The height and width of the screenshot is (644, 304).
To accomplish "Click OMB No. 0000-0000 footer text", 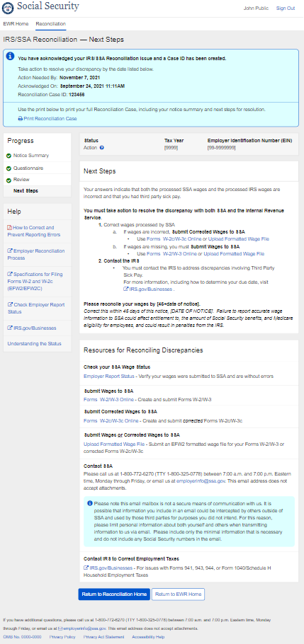I will pos(22,637).
